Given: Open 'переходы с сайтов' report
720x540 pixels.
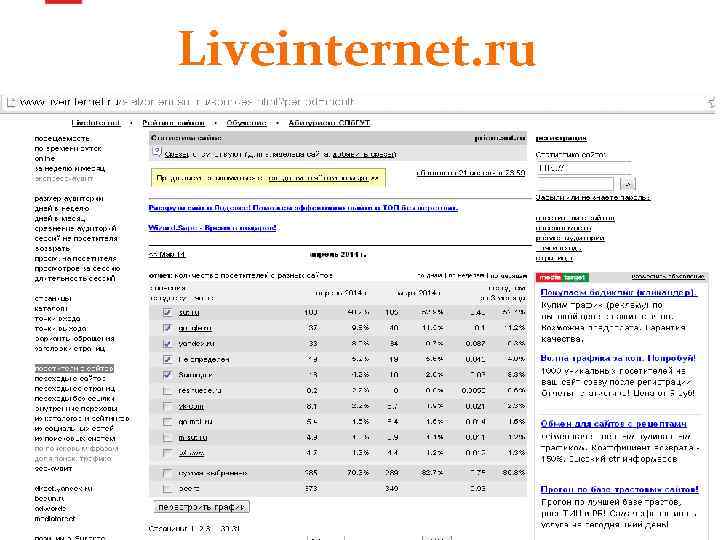Looking at the screenshot, I should (x=70, y=378).
